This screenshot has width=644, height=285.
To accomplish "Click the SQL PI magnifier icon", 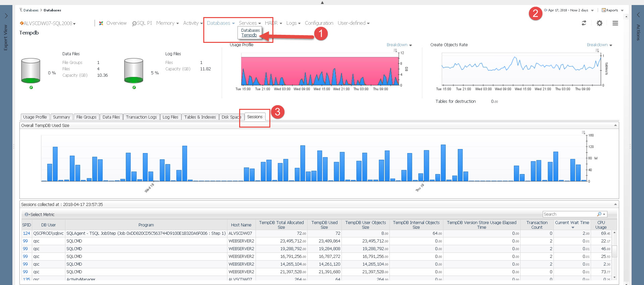I will click(x=134, y=23).
